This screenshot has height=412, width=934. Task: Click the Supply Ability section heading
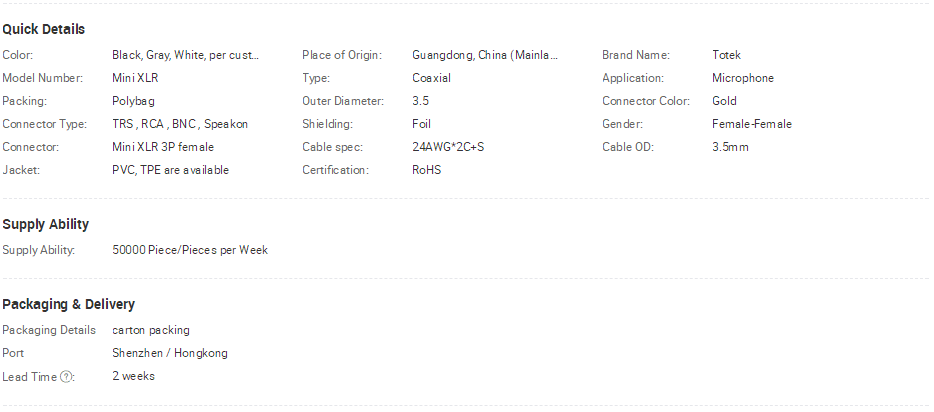tap(45, 224)
